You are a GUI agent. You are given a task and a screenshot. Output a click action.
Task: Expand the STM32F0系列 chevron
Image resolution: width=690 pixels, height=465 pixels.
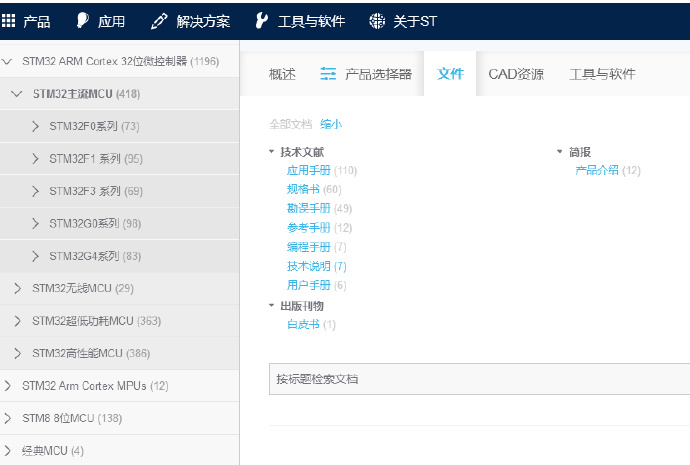point(36,126)
